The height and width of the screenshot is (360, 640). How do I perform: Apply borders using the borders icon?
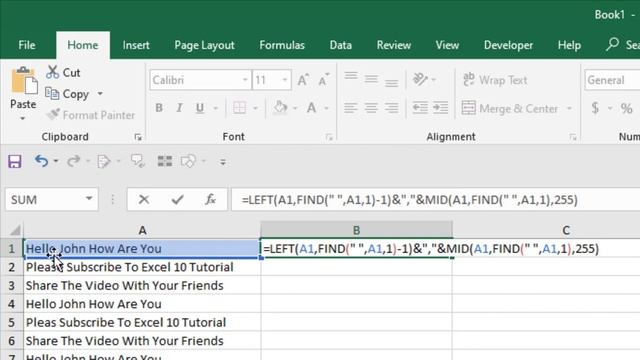tap(240, 108)
